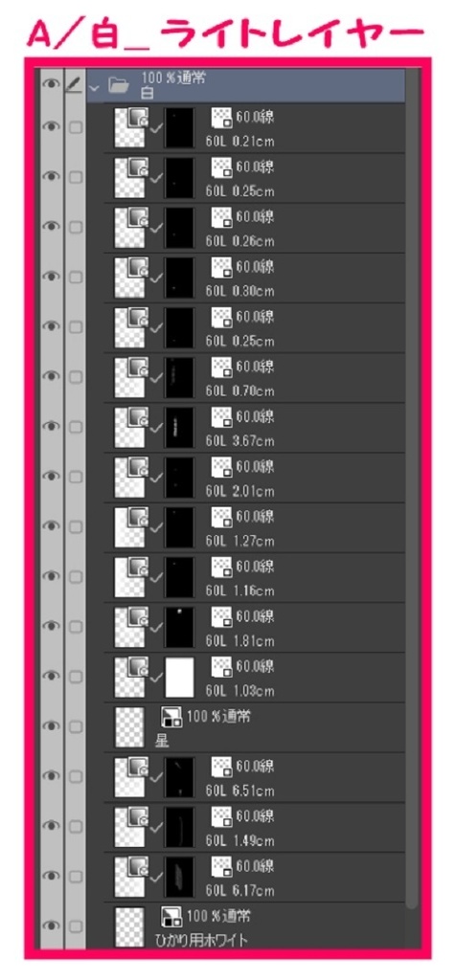456x980 pixels.
Task: Check the box beside the 60L 6.17cm layer
Action: tap(75, 877)
